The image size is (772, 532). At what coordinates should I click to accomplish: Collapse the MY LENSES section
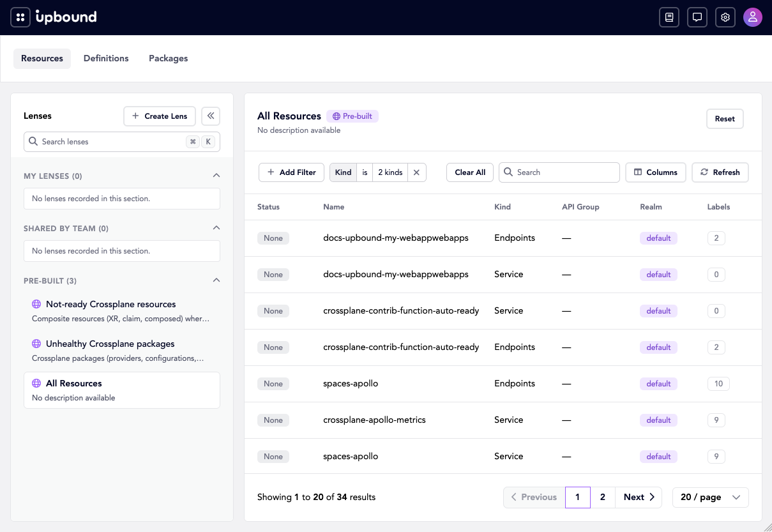(216, 176)
